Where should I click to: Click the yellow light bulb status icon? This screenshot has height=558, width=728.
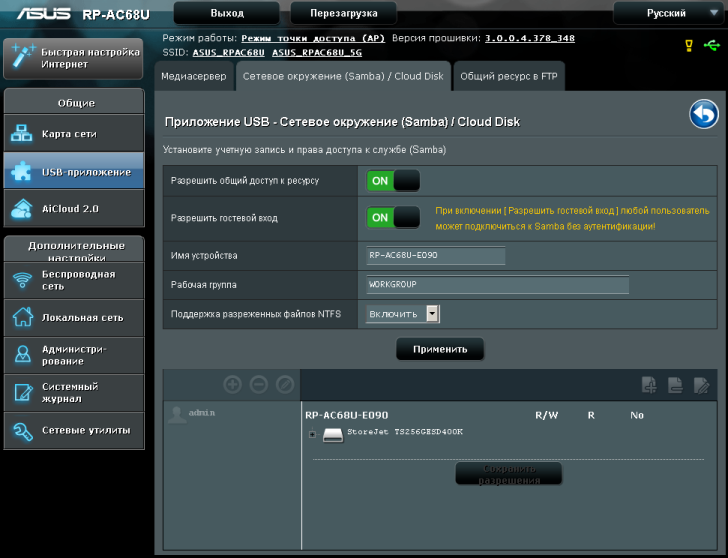[689, 45]
